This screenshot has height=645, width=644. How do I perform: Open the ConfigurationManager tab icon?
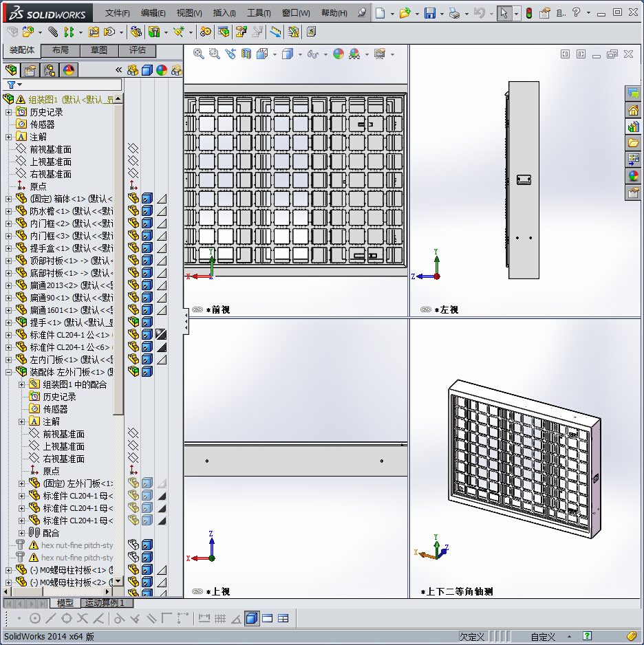[50, 70]
